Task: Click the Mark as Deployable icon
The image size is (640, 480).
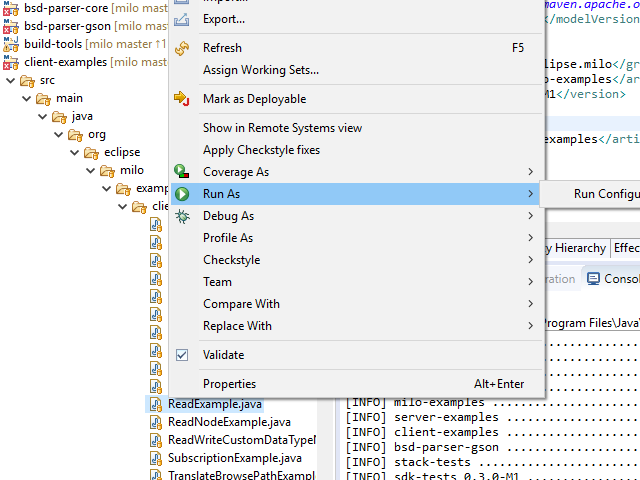Action: [x=182, y=99]
